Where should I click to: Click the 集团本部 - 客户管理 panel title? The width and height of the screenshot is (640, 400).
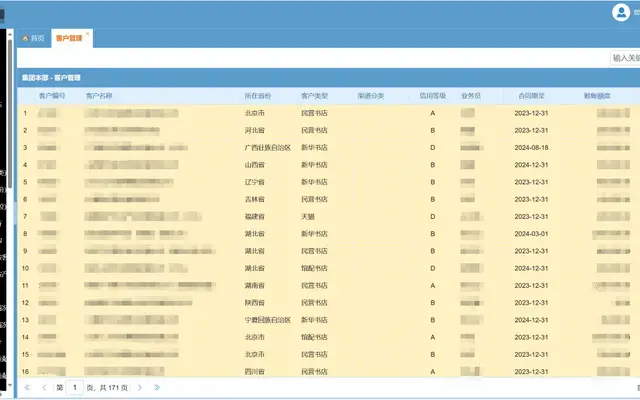tap(51, 78)
